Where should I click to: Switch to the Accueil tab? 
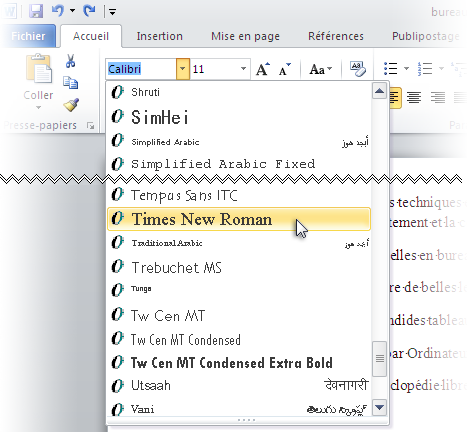[91, 36]
